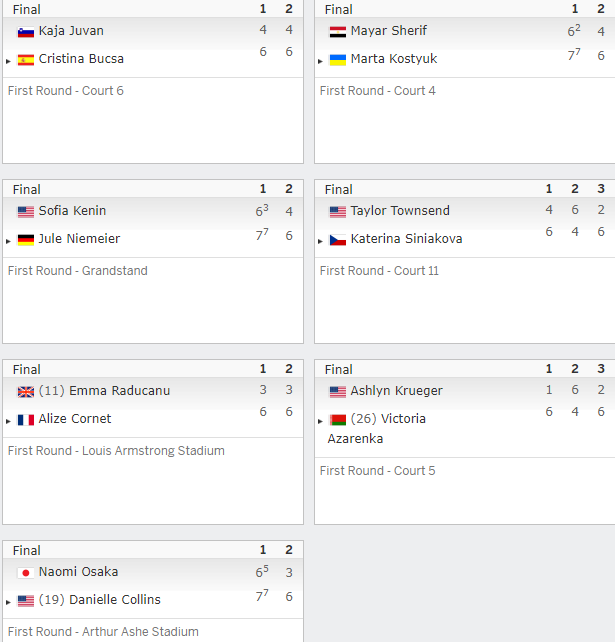
Task: Select the Emma Raducanu name link
Action: (x=120, y=391)
